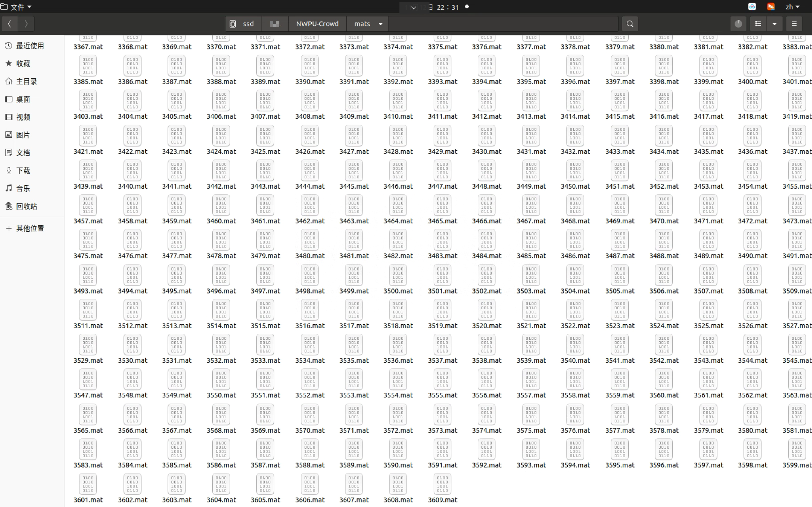Image resolution: width=812 pixels, height=507 pixels.
Task: Go forward with the navigation arrow
Action: pyautogui.click(x=26, y=24)
